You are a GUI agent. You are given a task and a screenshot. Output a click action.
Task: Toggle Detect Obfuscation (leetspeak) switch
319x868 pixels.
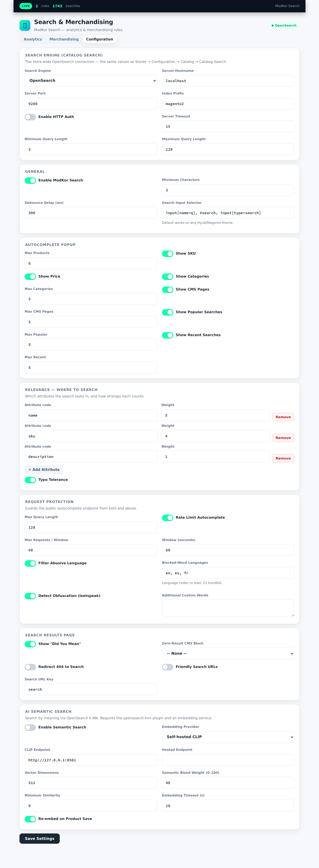(30, 596)
